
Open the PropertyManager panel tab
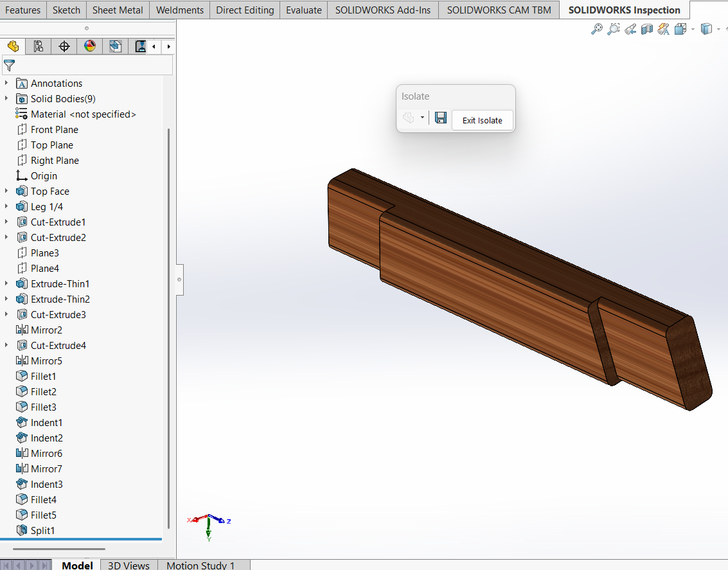tap(38, 46)
